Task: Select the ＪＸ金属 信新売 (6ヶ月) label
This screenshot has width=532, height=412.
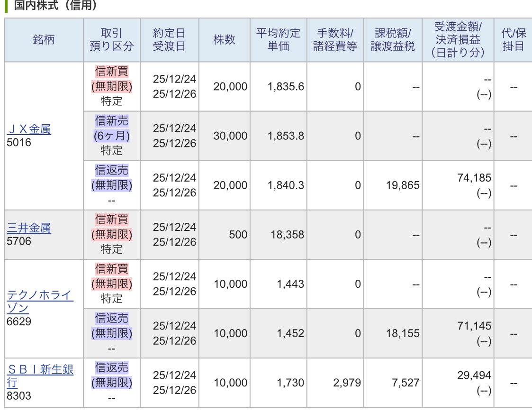Action: pyautogui.click(x=112, y=128)
